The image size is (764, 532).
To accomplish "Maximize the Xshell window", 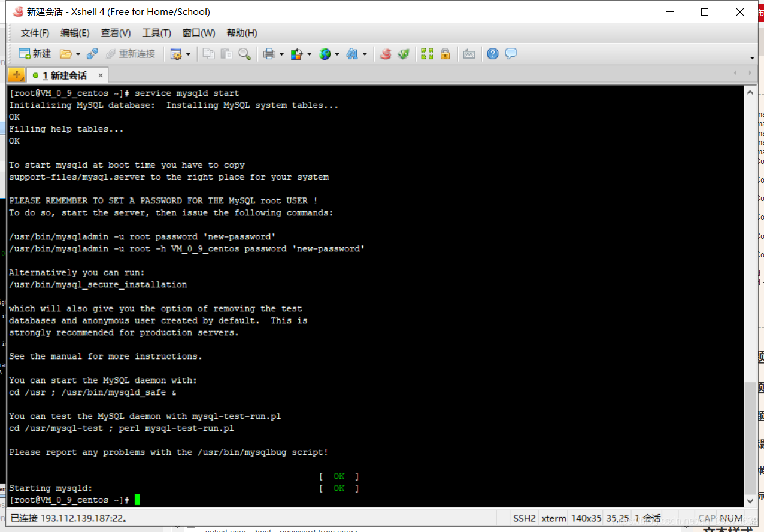I will pos(705,11).
